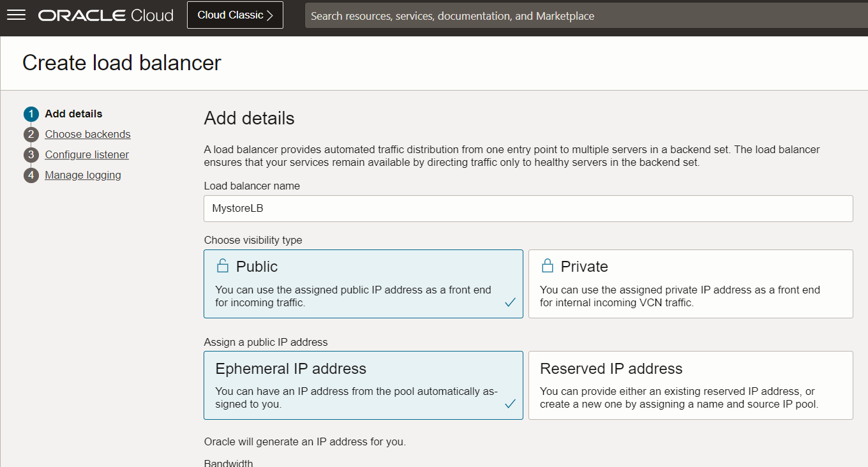
Task: Open the hamburger navigation menu
Action: click(16, 15)
